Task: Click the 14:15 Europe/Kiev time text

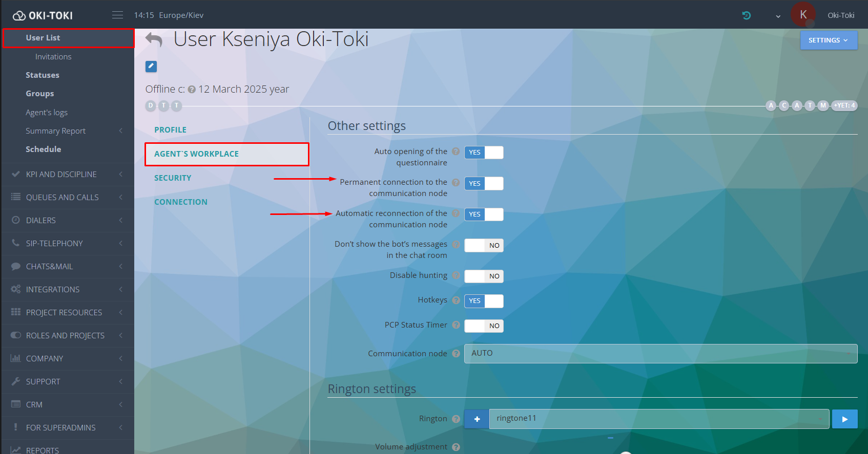Action: point(169,15)
